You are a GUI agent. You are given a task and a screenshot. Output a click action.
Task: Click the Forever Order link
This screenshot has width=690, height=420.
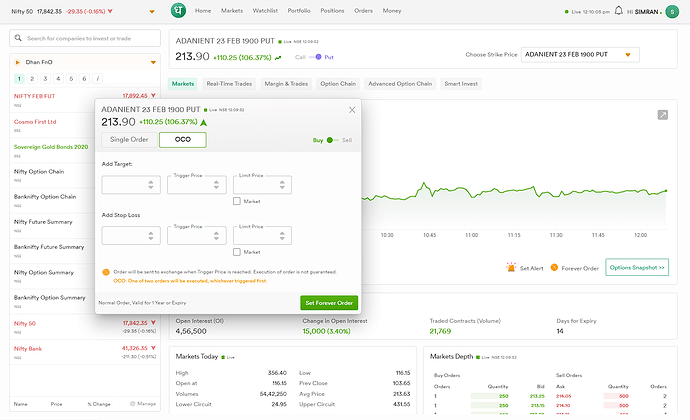[580, 268]
